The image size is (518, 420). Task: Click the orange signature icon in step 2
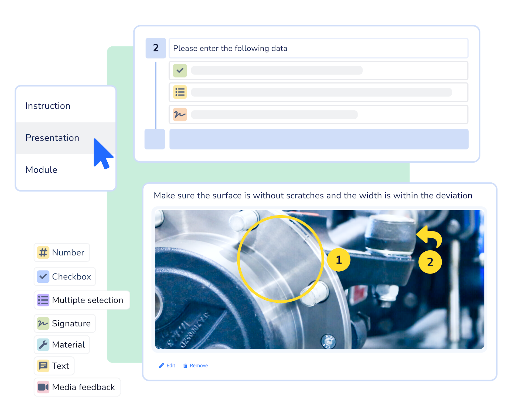click(x=180, y=114)
